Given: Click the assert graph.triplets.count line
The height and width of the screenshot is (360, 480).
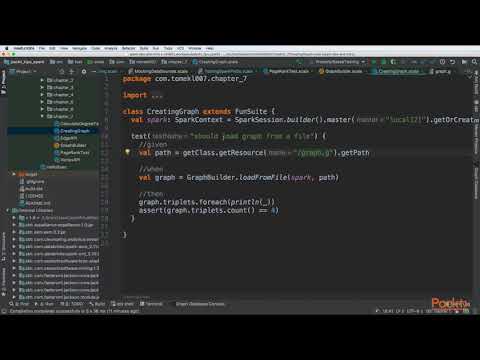Looking at the screenshot, I should click(208, 210).
